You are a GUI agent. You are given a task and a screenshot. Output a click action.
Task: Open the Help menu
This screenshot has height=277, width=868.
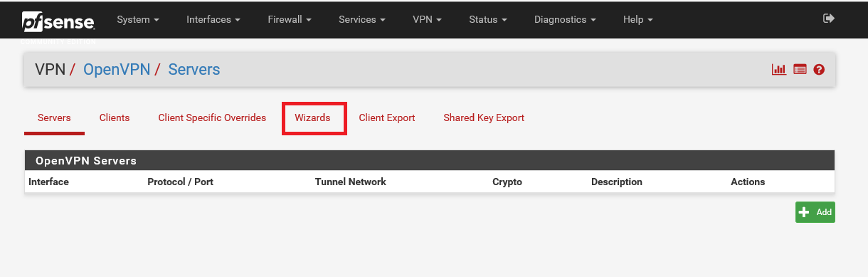point(638,19)
